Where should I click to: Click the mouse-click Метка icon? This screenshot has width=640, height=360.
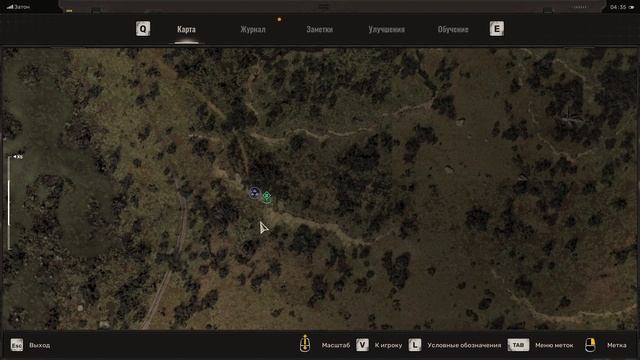(x=590, y=345)
